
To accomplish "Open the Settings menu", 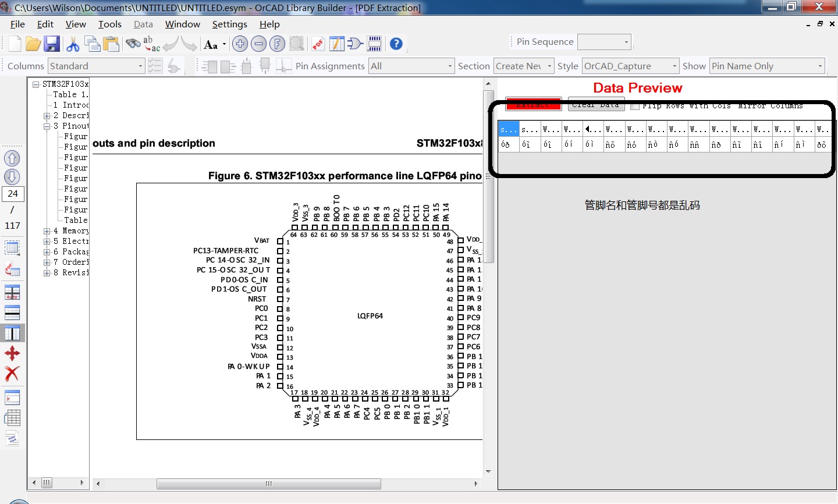I will 230,24.
